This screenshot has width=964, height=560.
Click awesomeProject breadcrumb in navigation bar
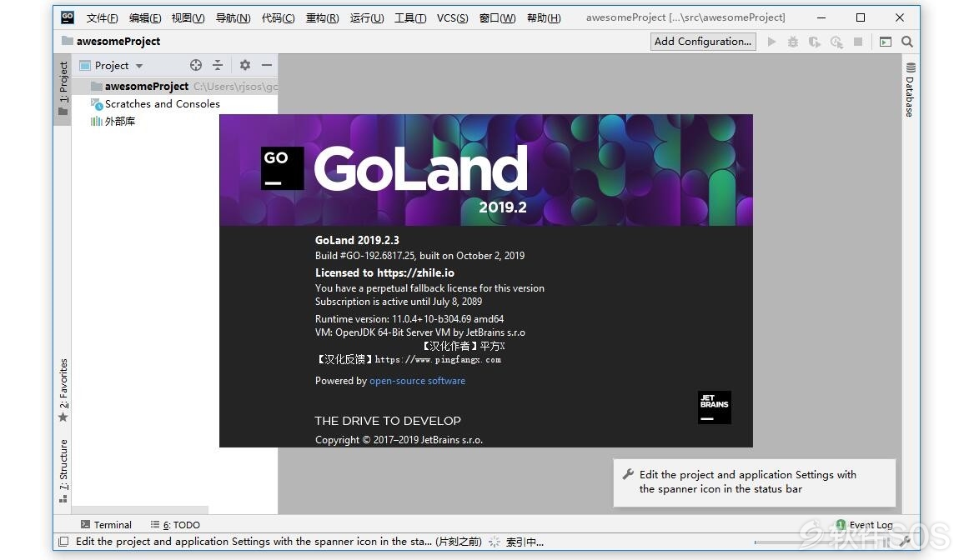111,41
